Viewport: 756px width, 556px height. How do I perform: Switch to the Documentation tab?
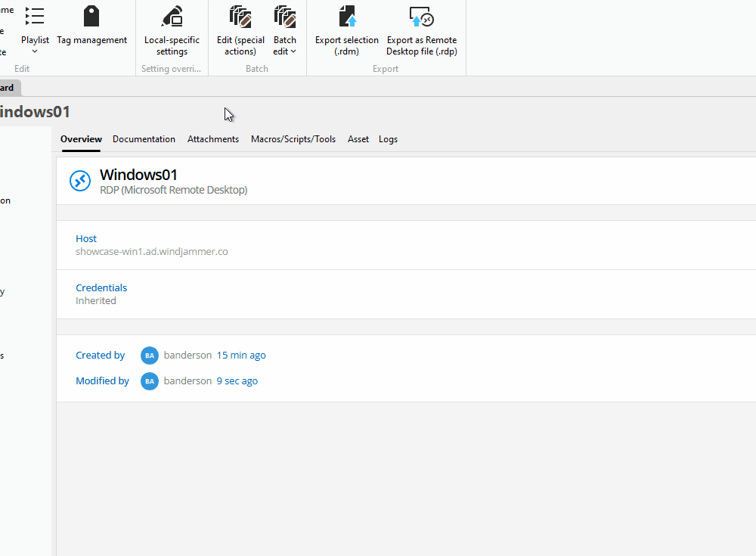pos(144,139)
